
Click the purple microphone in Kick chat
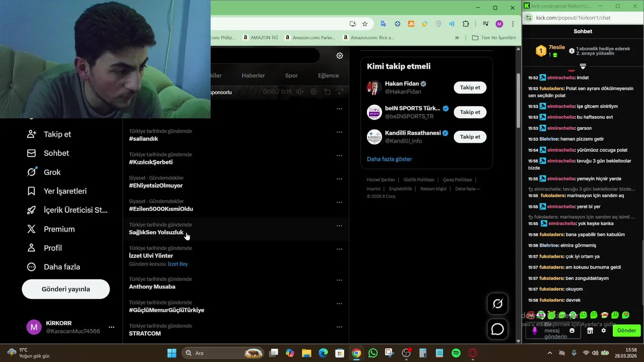click(x=534, y=330)
